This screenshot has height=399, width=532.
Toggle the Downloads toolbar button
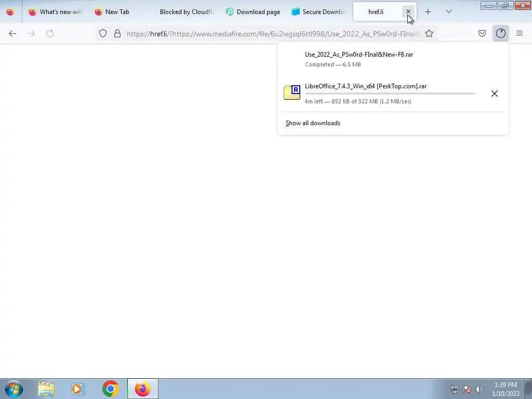click(501, 33)
